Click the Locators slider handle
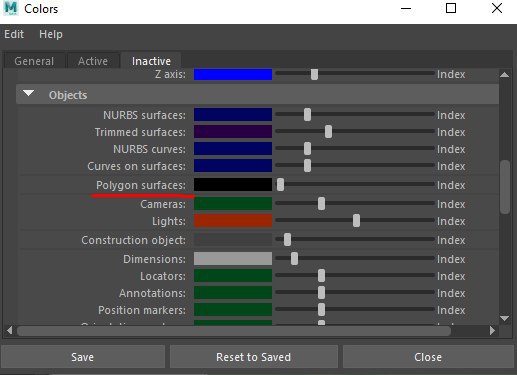The image size is (517, 375). (321, 276)
